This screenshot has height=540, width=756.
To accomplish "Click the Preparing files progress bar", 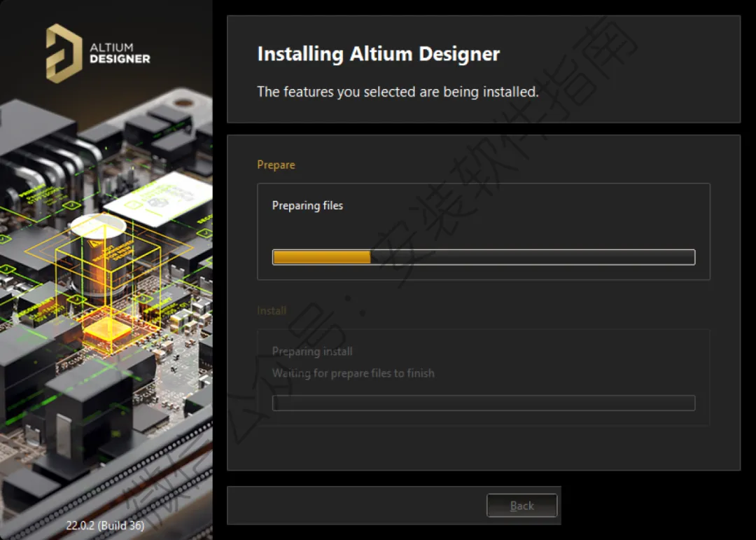I will pos(484,257).
